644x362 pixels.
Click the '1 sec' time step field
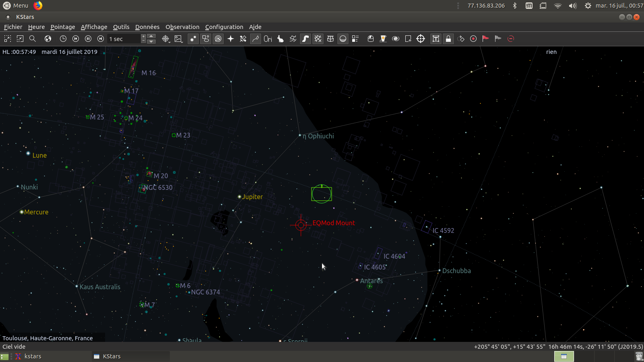tap(124, 39)
